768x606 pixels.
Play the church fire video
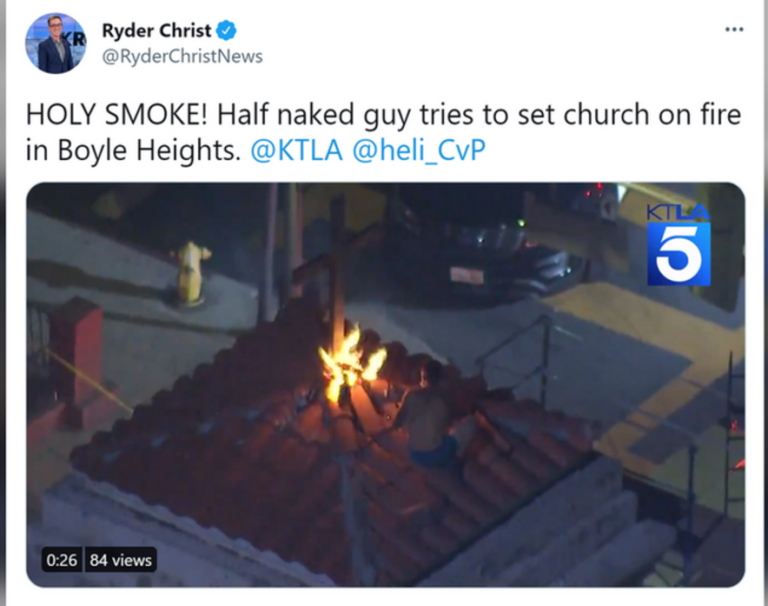[x=385, y=385]
